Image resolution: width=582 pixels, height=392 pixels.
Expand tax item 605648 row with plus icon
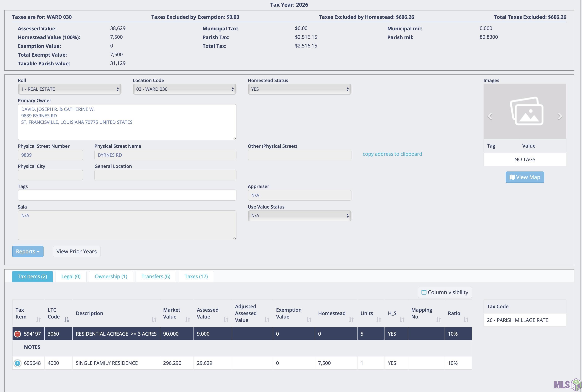17,363
